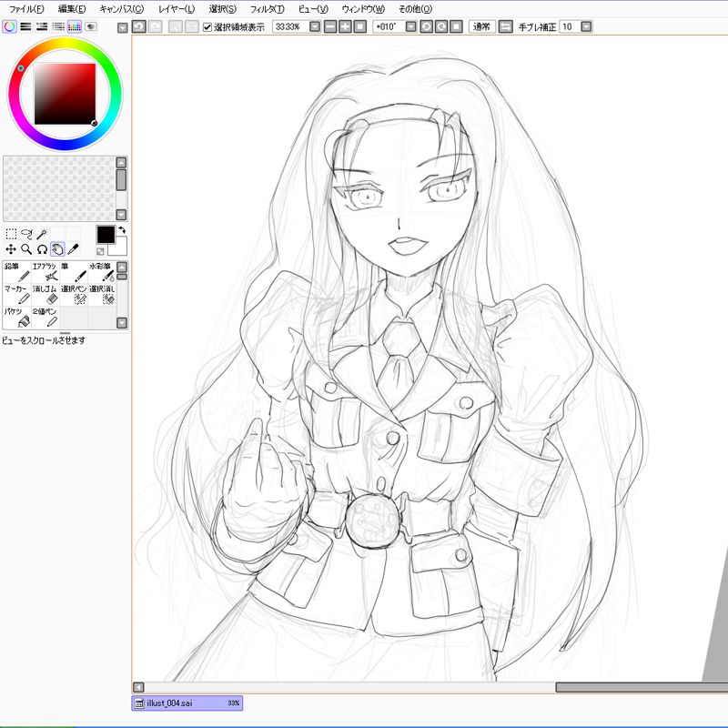Open the フィルタ(T) menu
Screen dimensions: 728x728
click(x=267, y=9)
